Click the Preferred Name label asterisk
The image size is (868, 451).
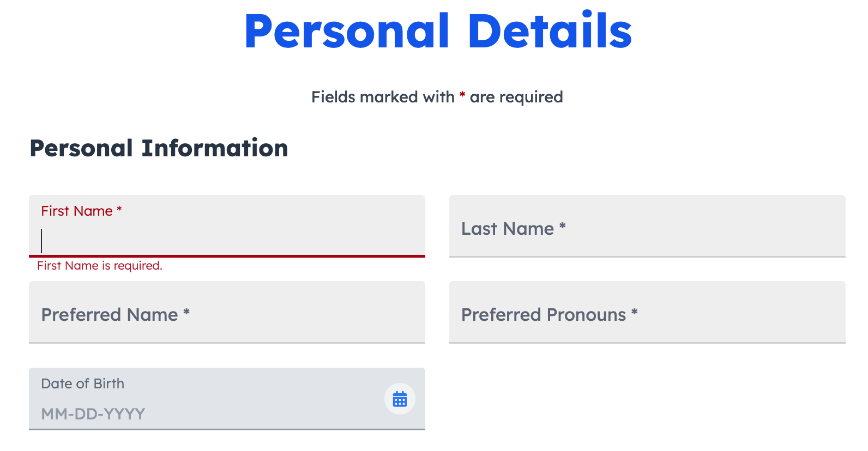(x=186, y=312)
